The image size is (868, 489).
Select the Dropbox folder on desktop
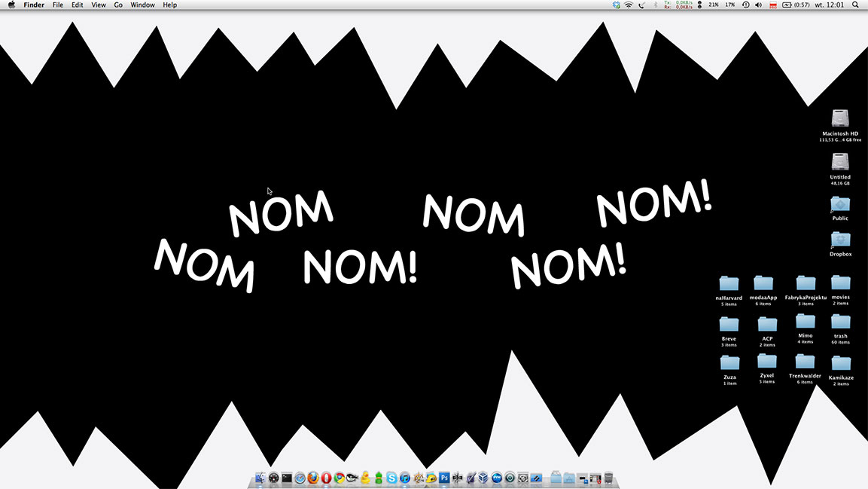click(x=840, y=240)
